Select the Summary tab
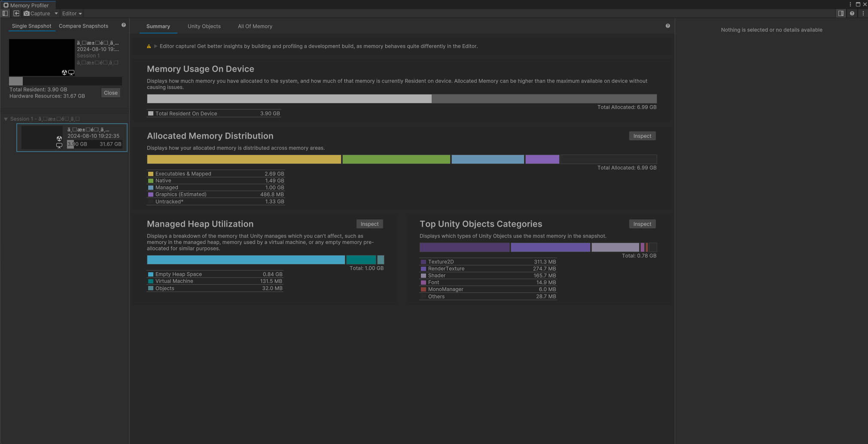 click(158, 26)
